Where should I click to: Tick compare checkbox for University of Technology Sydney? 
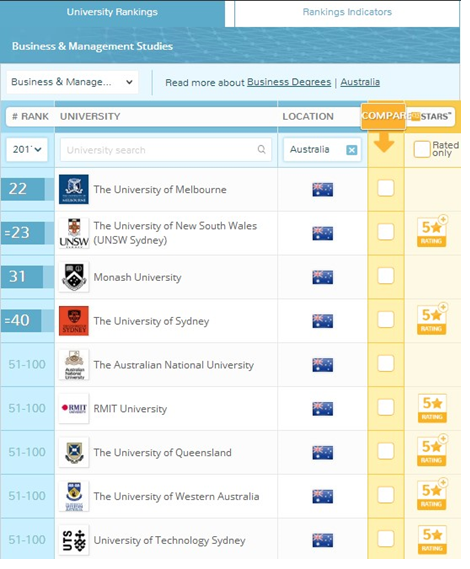[385, 539]
